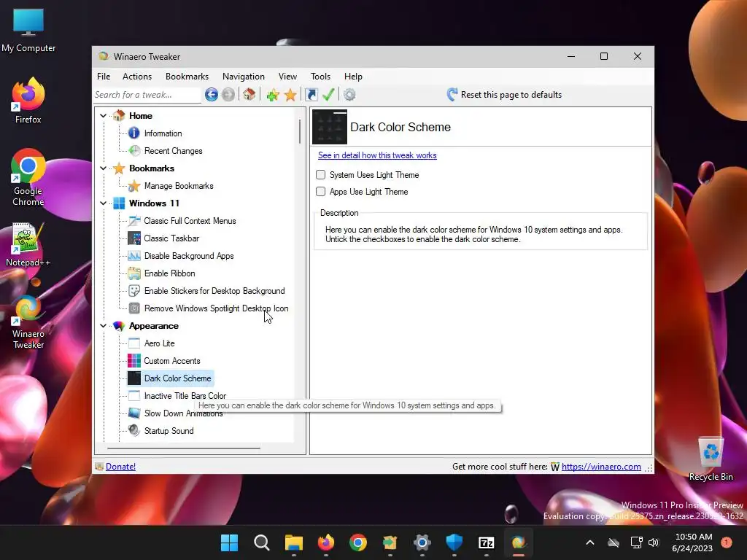Open Windows Start button on taskbar
747x560 pixels.
click(229, 542)
